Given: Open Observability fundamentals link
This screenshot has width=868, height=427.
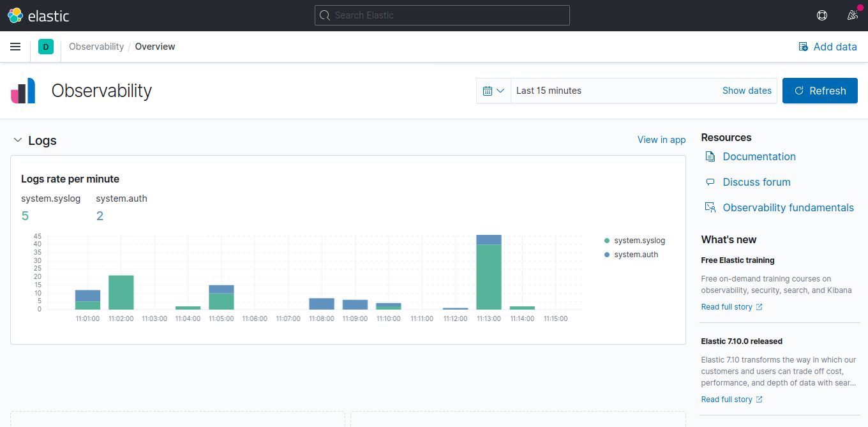Looking at the screenshot, I should (788, 207).
